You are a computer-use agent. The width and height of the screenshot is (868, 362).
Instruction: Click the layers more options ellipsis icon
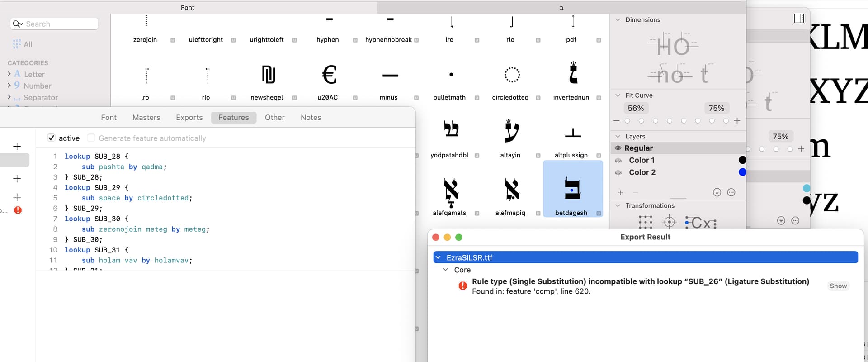tap(731, 192)
